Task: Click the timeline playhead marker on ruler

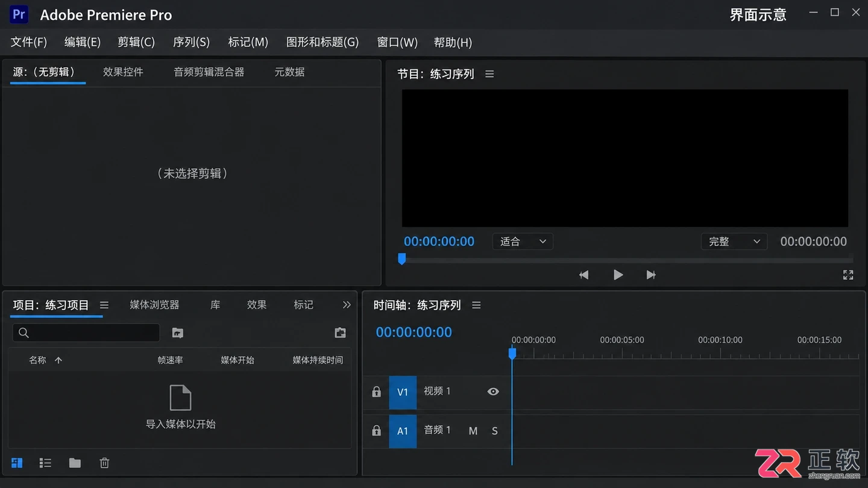Action: [x=512, y=353]
